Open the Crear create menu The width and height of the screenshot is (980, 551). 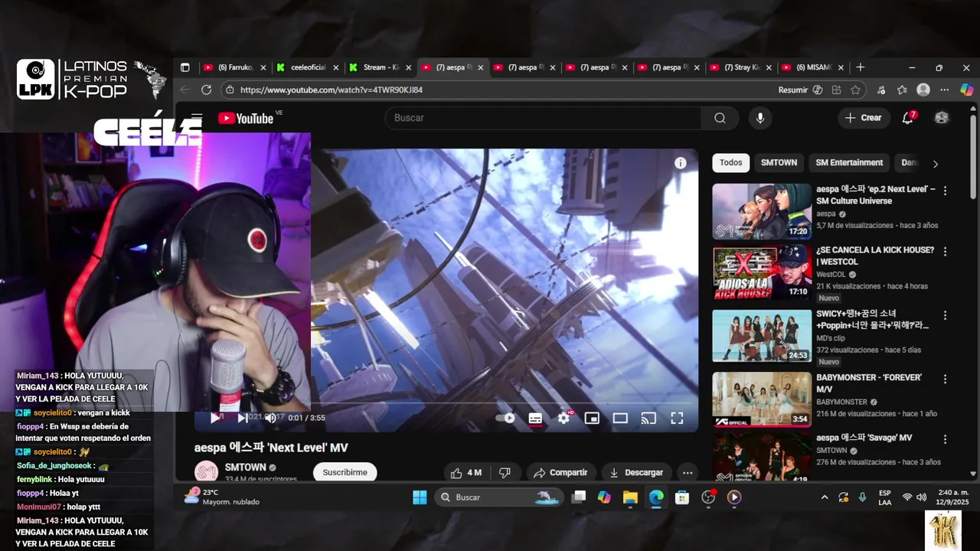[x=863, y=118]
